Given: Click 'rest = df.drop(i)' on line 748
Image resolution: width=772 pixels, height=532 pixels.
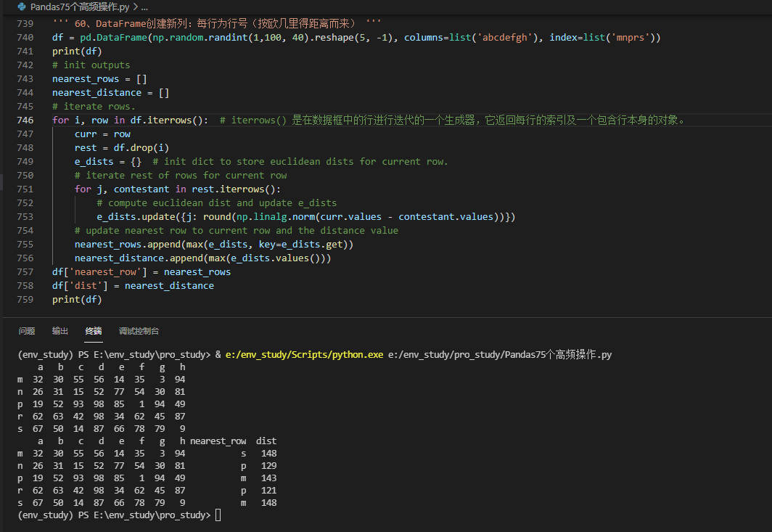Looking at the screenshot, I should 122,148.
